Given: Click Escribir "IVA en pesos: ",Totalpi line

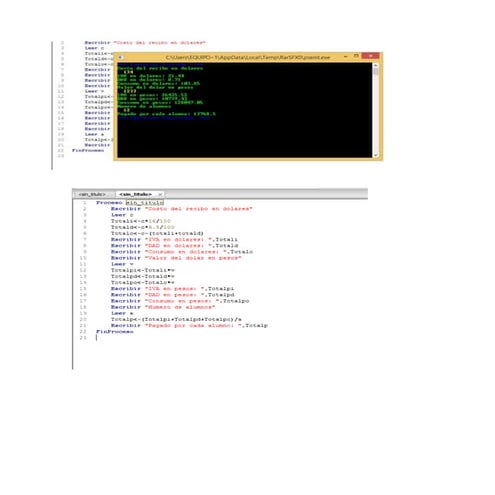Looking at the screenshot, I should (x=173, y=289).
